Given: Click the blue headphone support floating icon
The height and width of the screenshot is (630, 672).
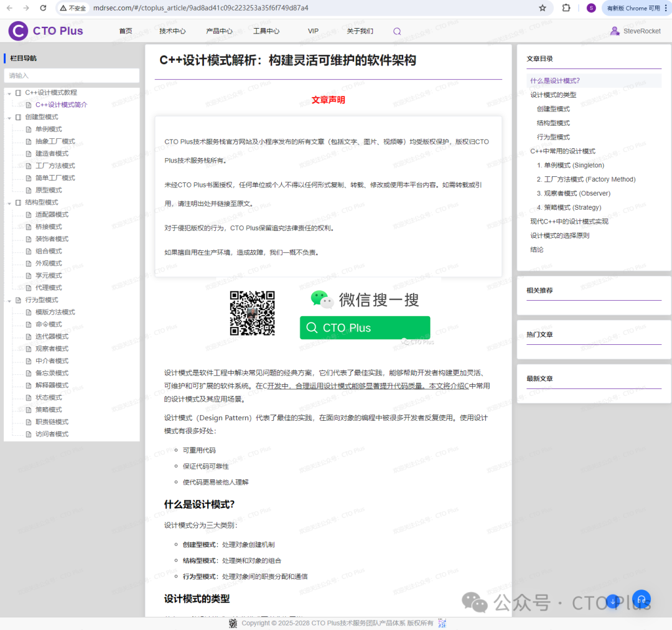Looking at the screenshot, I should point(642,599).
